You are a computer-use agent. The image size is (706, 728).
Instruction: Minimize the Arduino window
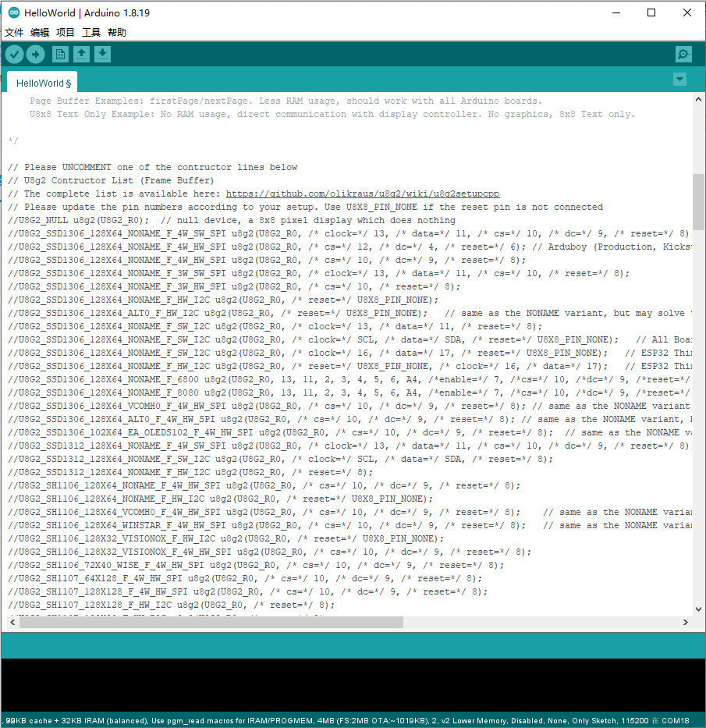click(616, 12)
